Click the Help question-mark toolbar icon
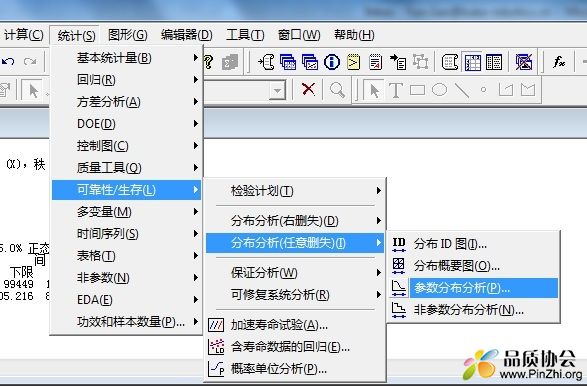587x386 pixels. pos(208,62)
